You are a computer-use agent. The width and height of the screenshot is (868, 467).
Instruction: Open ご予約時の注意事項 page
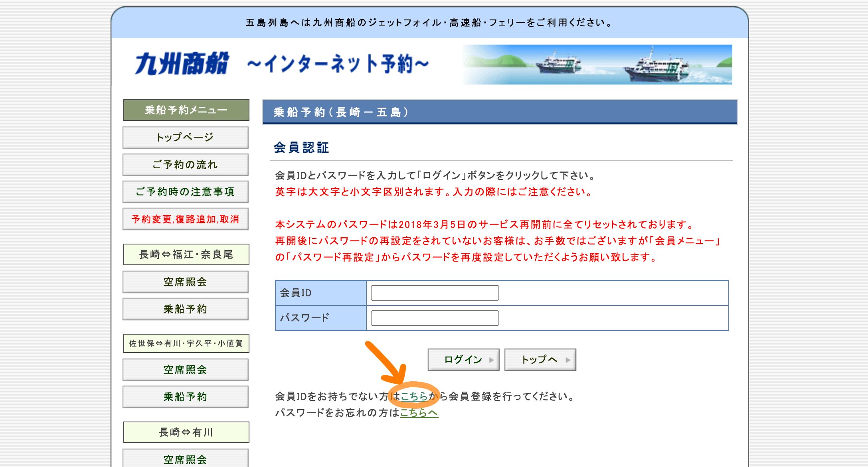point(186,192)
